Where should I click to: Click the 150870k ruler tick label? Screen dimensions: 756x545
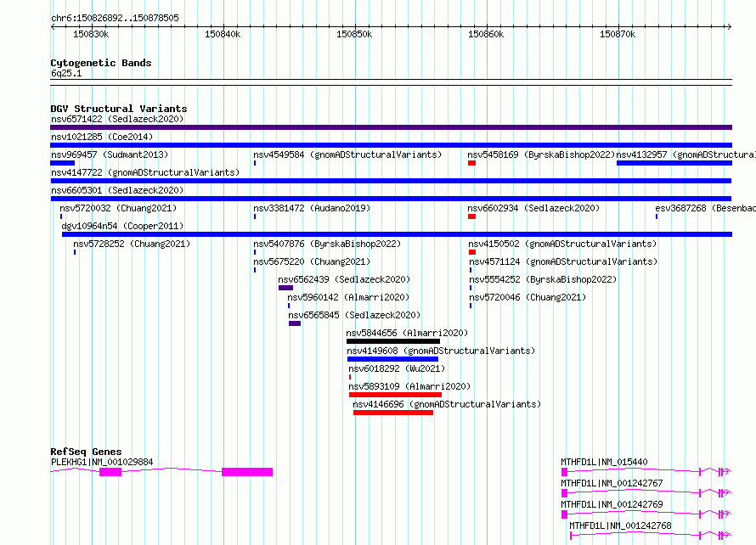tap(618, 34)
